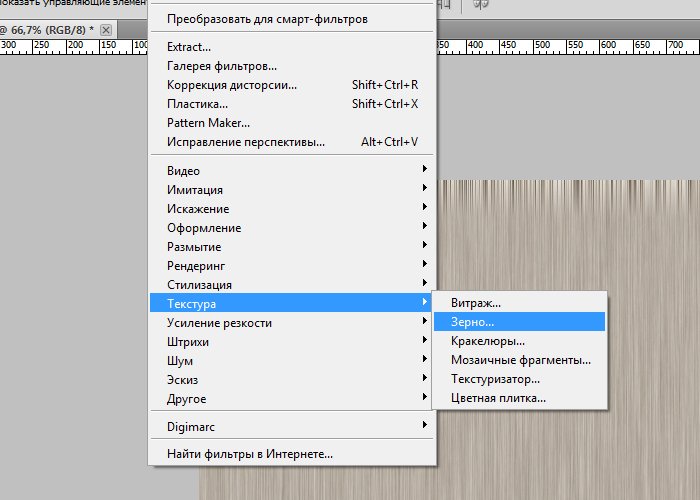Image resolution: width=700 pixels, height=500 pixels.
Task: Open the Текстуризатор filter dialog
Action: point(495,379)
